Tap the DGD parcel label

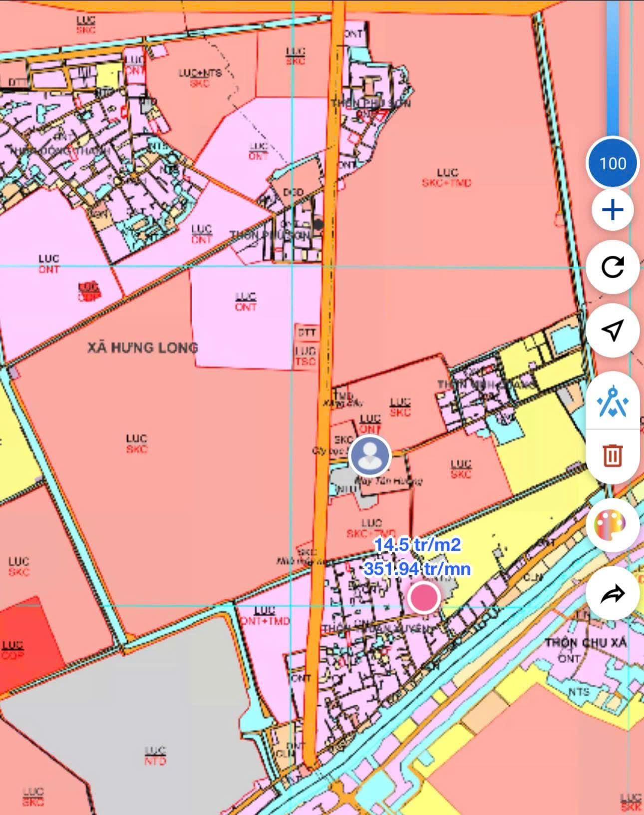(293, 192)
